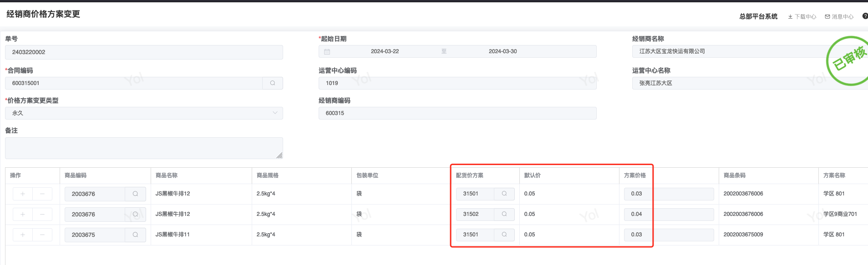Click the 商品编码 column header
868x265 pixels.
pyautogui.click(x=76, y=175)
